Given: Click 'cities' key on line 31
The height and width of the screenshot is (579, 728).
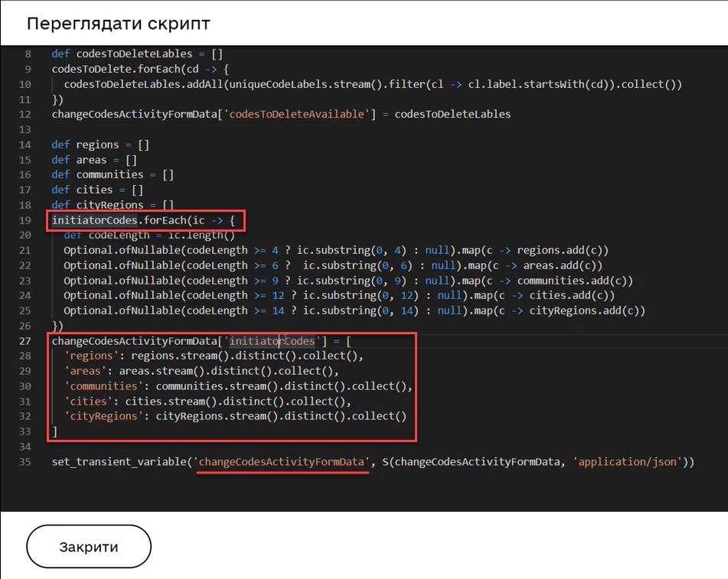Looking at the screenshot, I should pyautogui.click(x=88, y=402).
